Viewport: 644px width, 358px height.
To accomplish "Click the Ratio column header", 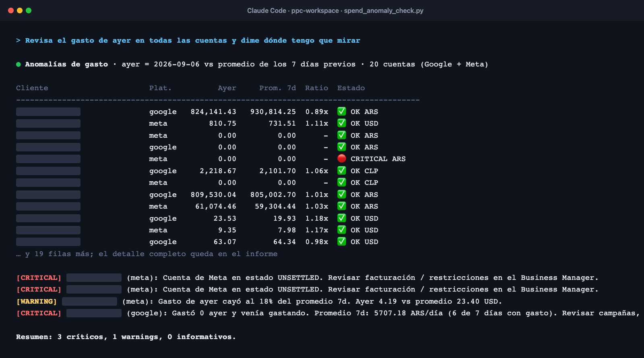I will pyautogui.click(x=316, y=88).
